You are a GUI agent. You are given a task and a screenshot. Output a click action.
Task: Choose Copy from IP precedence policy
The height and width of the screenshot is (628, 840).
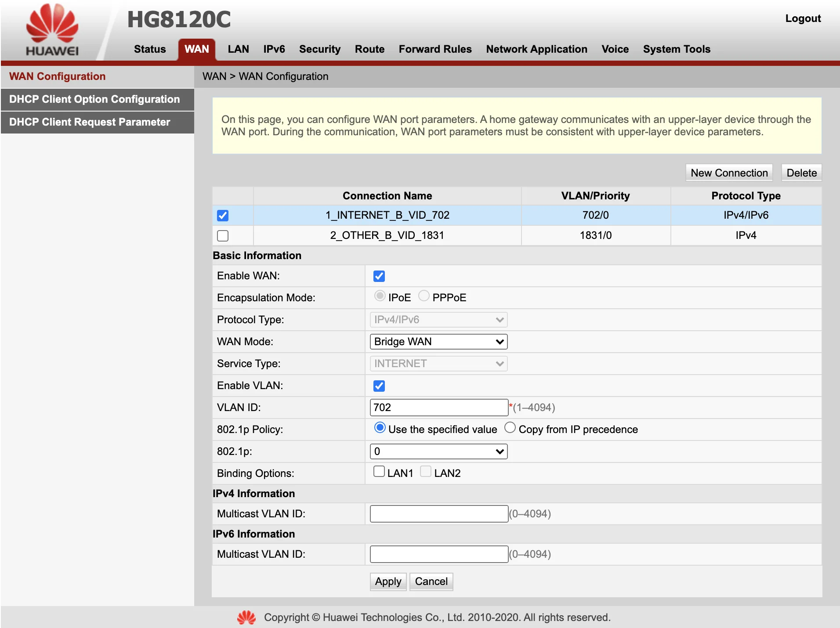click(x=510, y=428)
